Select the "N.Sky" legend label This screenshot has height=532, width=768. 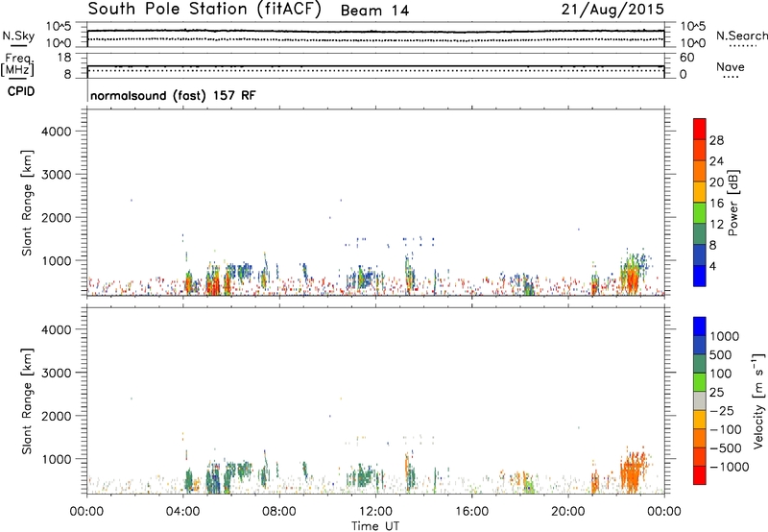(x=18, y=36)
